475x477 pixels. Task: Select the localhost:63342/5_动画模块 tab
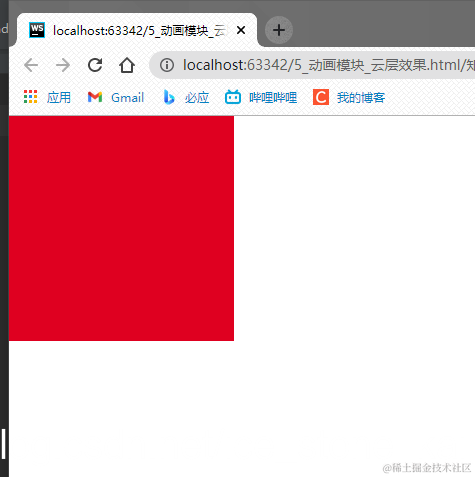pos(137,30)
